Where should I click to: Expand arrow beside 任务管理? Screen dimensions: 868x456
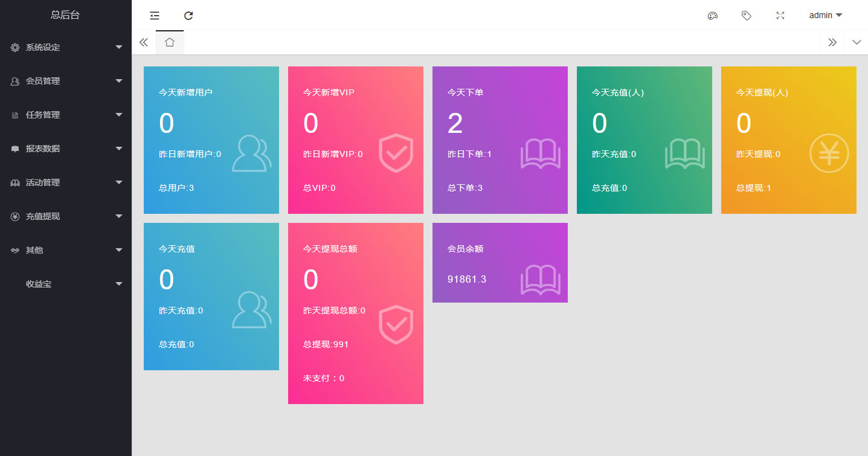(x=119, y=115)
